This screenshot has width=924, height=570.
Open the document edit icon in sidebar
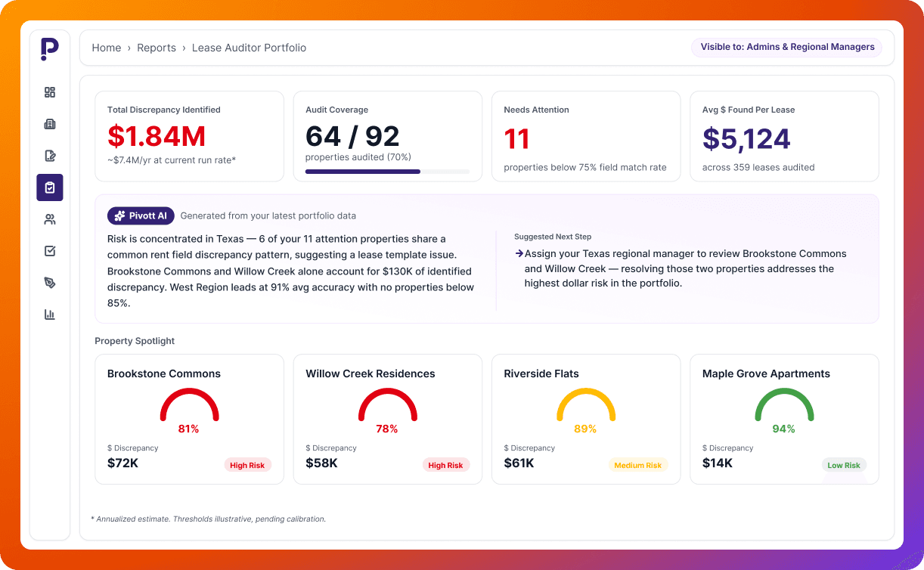pos(50,156)
